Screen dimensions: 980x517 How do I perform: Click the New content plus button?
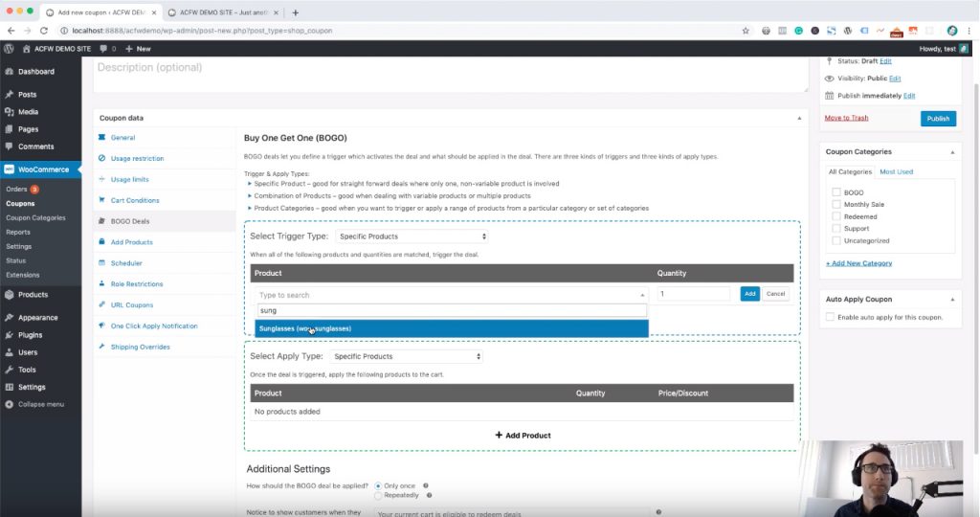coord(138,48)
